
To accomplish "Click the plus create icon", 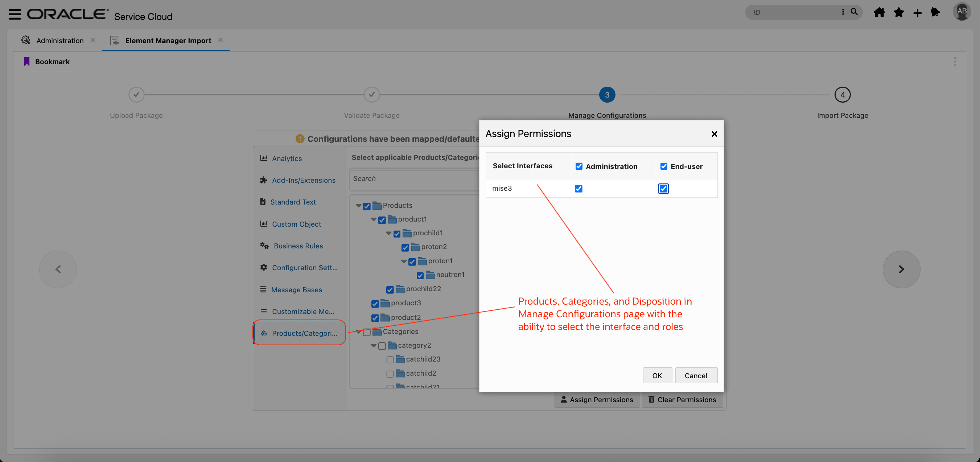I will (x=917, y=13).
